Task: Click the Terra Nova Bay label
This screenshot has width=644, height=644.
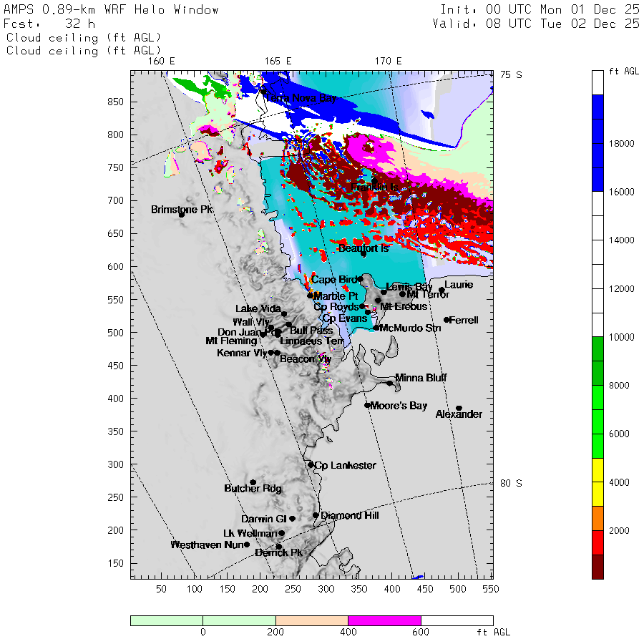Action: pyautogui.click(x=301, y=98)
